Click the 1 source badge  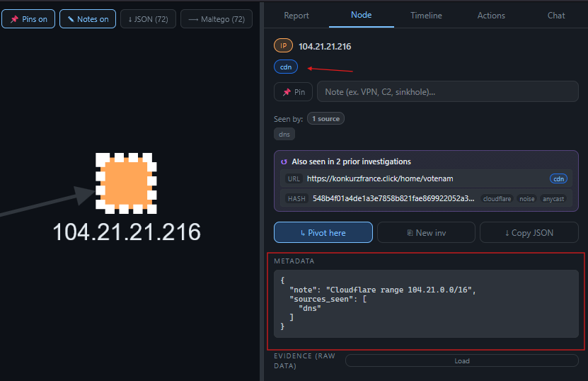(325, 118)
